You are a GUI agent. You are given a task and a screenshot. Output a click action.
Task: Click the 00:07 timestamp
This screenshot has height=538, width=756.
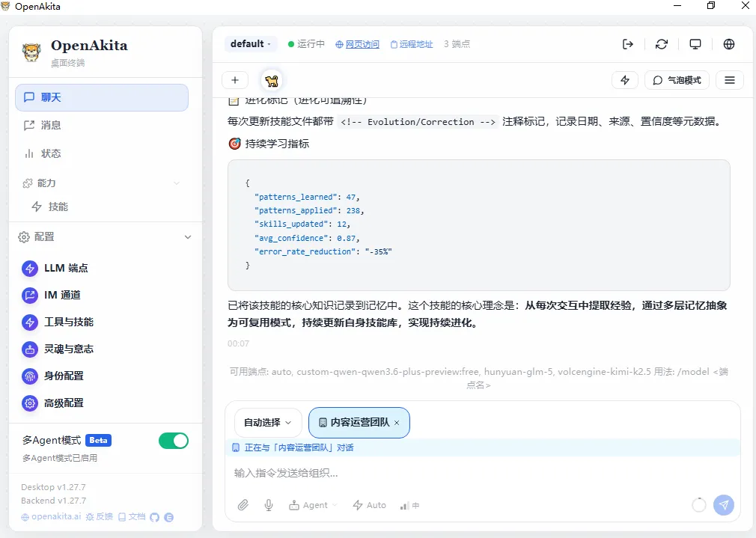pyautogui.click(x=238, y=343)
